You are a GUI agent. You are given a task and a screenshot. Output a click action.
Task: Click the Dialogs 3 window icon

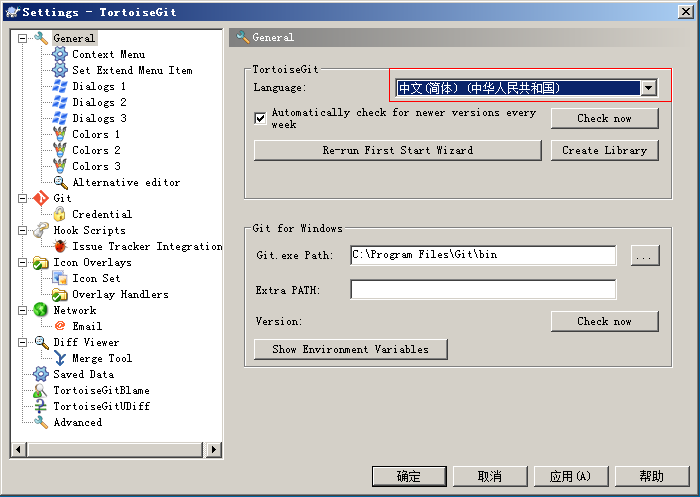(x=60, y=118)
